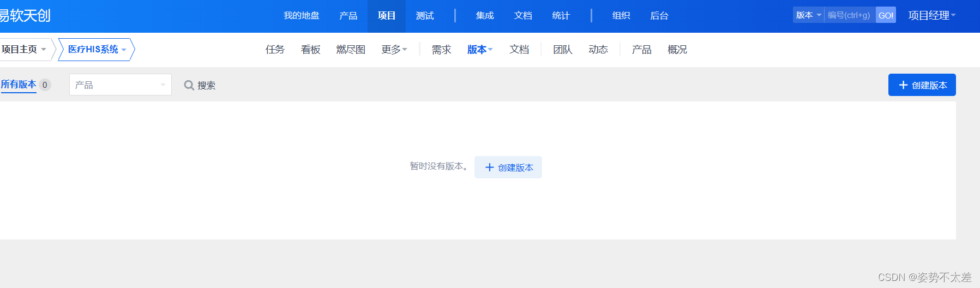Select the 所有版本 filter tab
Screen dimensions: 980x288
pyautogui.click(x=19, y=85)
